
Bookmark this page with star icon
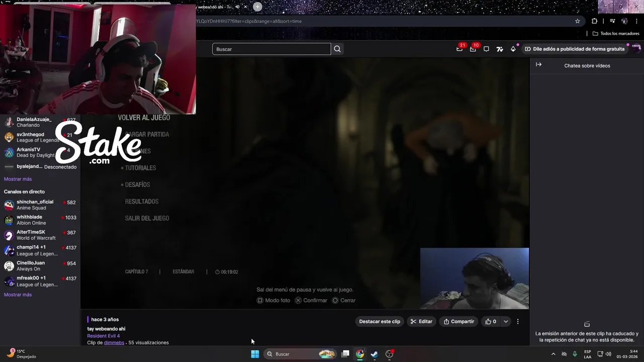pos(578,21)
